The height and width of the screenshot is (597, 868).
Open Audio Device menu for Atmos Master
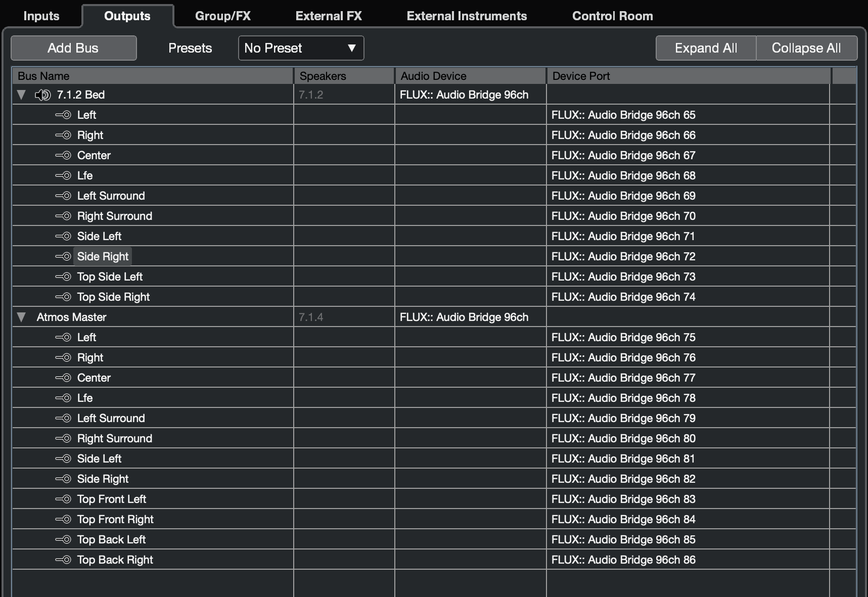[469, 317]
